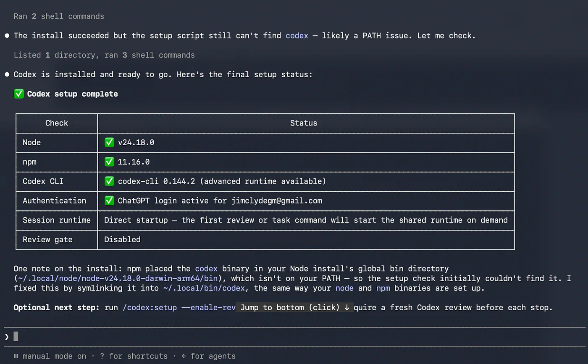Image resolution: width=588 pixels, height=364 pixels.
Task: Click the '/codex:setup --enable-rev' command text
Action: click(x=179, y=307)
